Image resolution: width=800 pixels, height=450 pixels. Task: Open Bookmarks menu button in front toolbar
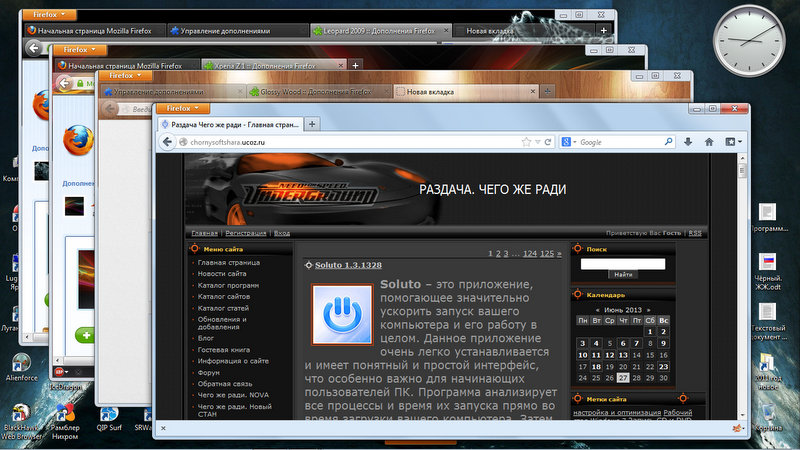[733, 142]
